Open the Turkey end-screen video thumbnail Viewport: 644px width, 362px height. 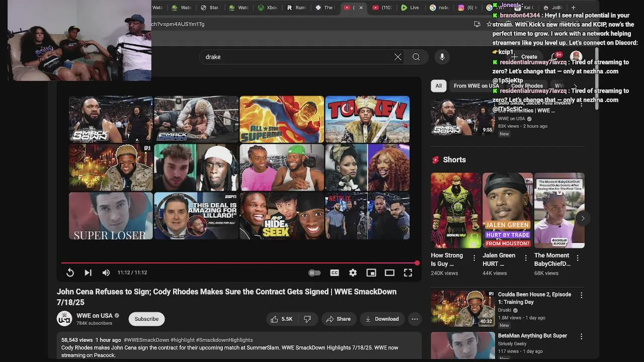click(x=367, y=119)
